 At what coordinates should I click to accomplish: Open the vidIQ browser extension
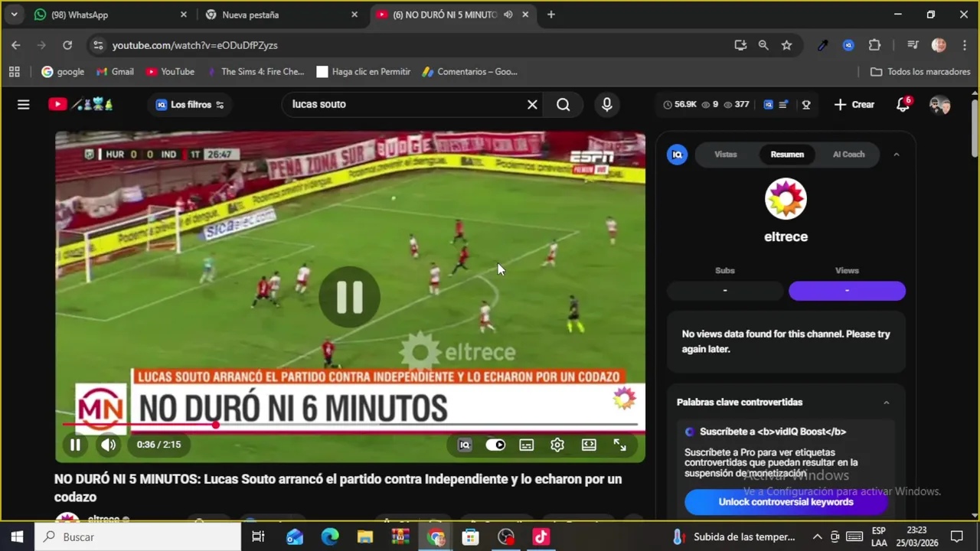[x=848, y=45]
